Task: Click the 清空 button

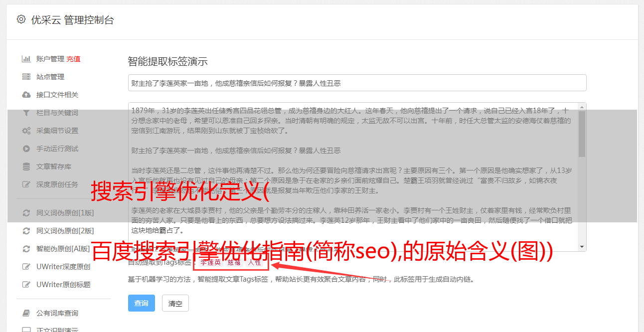Action: (x=175, y=303)
